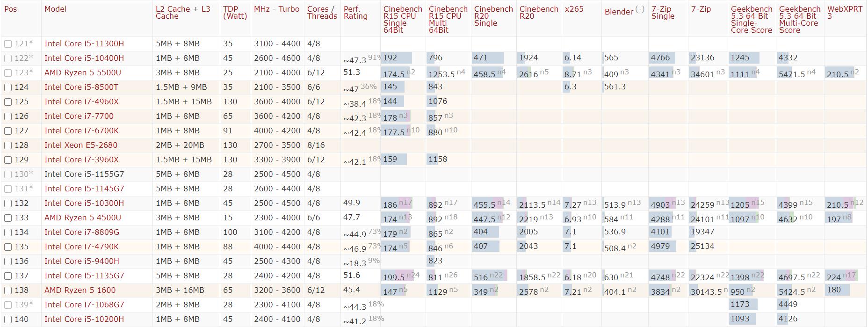
Task: Open Intel Core i7-3960X link
Action: [x=82, y=160]
